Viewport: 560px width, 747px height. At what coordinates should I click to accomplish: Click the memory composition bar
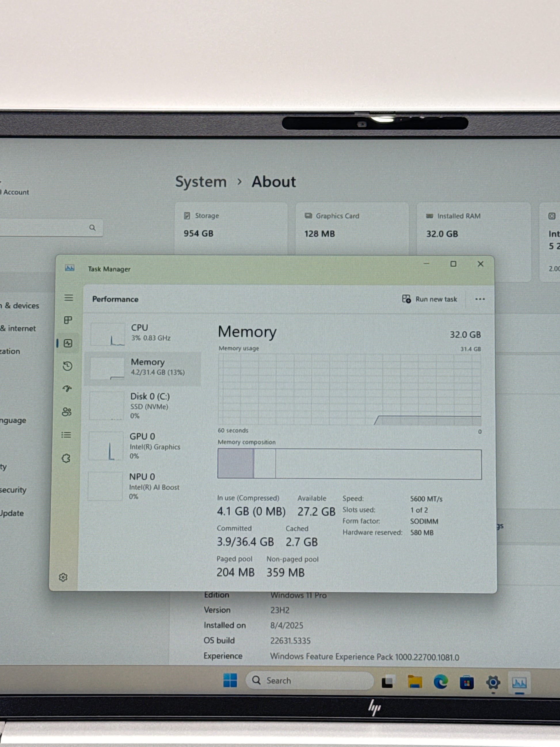[349, 464]
